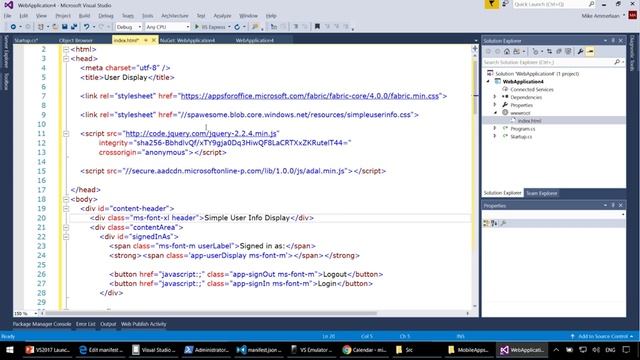Switch to the Object Browser tab
This screenshot has width=640, height=360.
point(76,40)
